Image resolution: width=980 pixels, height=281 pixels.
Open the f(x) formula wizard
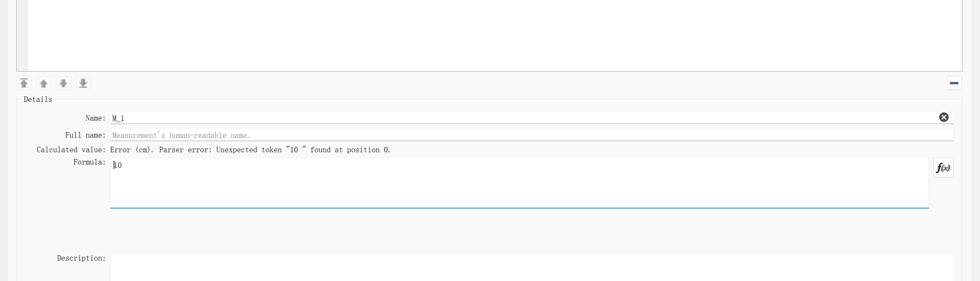943,168
